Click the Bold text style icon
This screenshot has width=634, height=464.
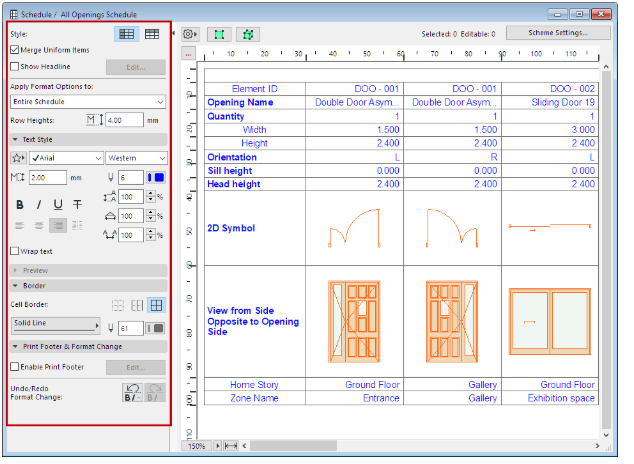click(20, 204)
